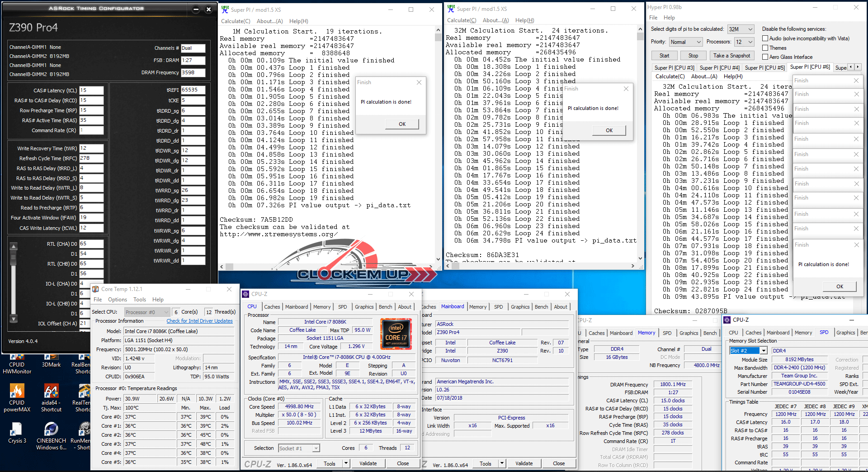
Task: Open Slot #2 memory slot dropdown
Action: pos(749,351)
